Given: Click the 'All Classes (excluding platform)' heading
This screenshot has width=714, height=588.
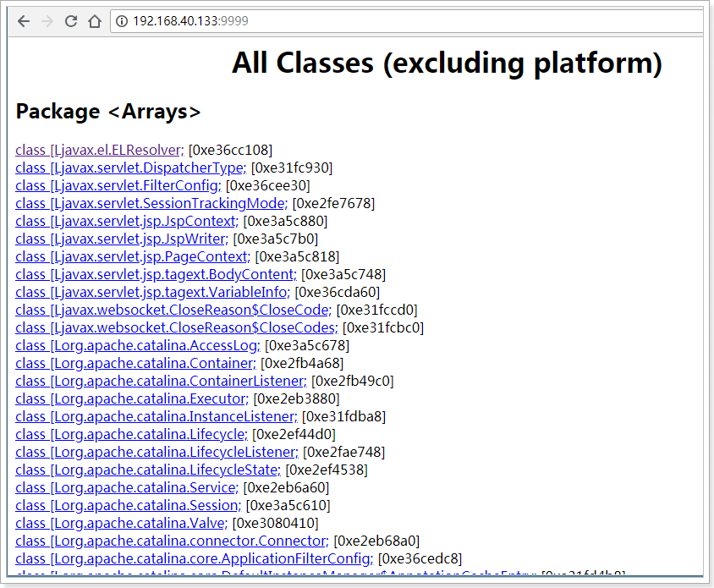Looking at the screenshot, I should 447,63.
